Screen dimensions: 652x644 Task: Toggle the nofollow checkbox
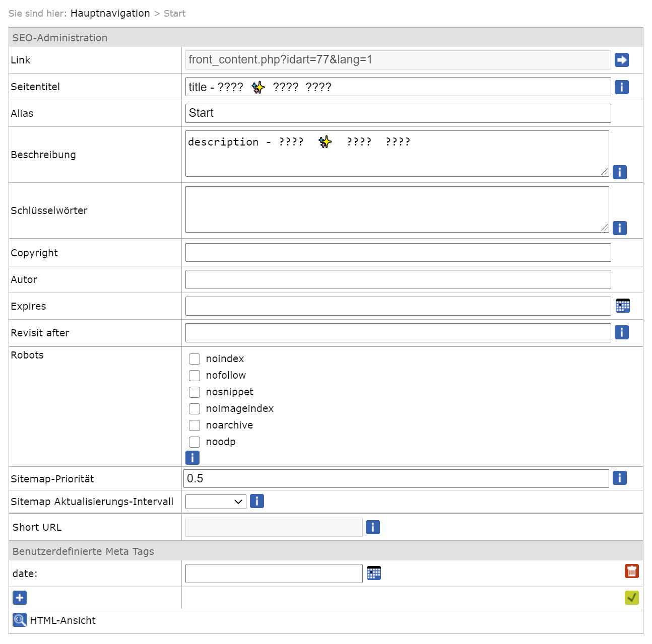(x=194, y=376)
